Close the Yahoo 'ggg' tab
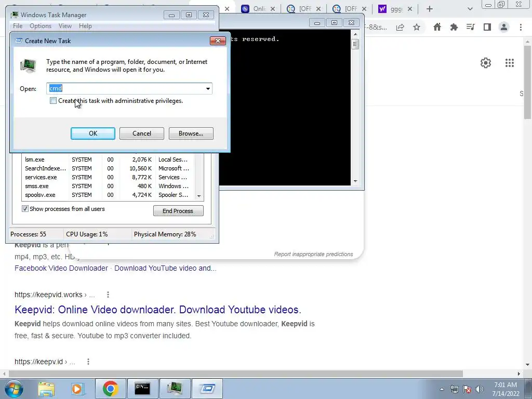The width and height of the screenshot is (532, 399). pyautogui.click(x=410, y=9)
